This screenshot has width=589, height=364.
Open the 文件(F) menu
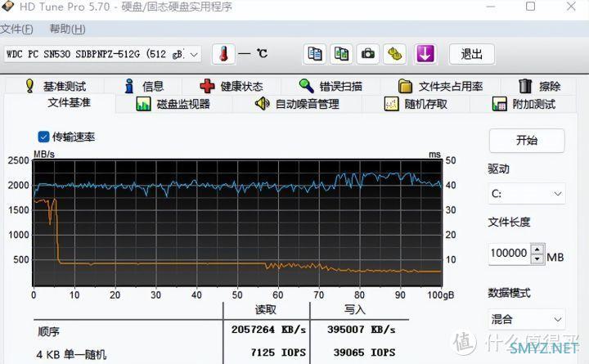tap(16, 29)
